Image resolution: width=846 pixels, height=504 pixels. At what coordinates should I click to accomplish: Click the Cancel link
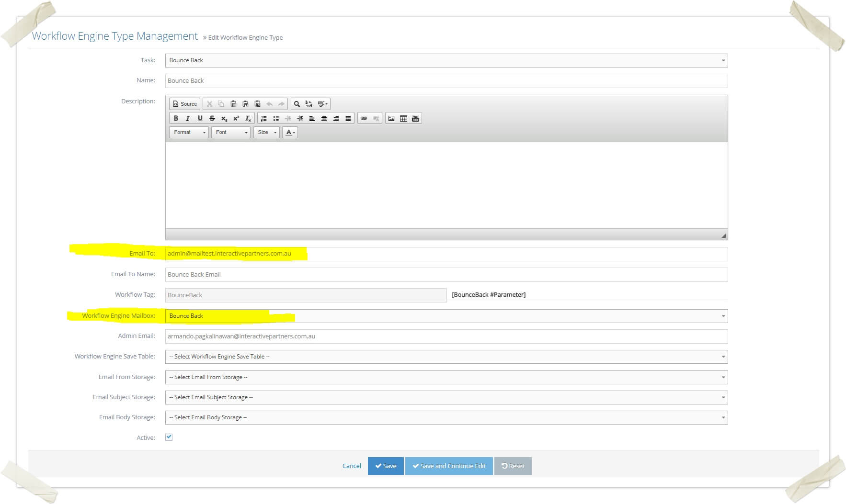point(352,466)
